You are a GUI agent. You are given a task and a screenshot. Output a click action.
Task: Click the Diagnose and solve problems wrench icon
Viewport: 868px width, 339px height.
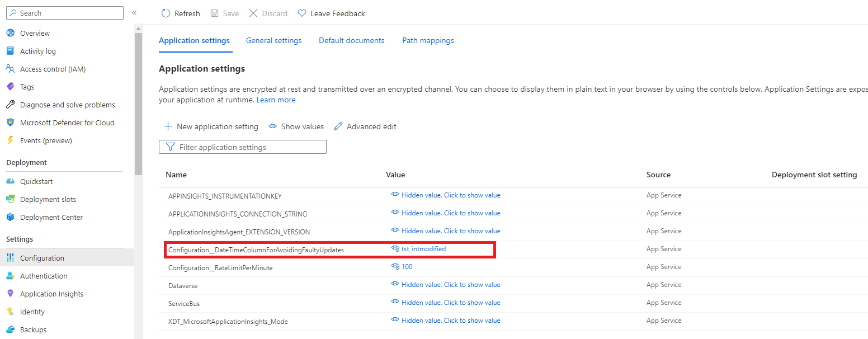click(10, 105)
